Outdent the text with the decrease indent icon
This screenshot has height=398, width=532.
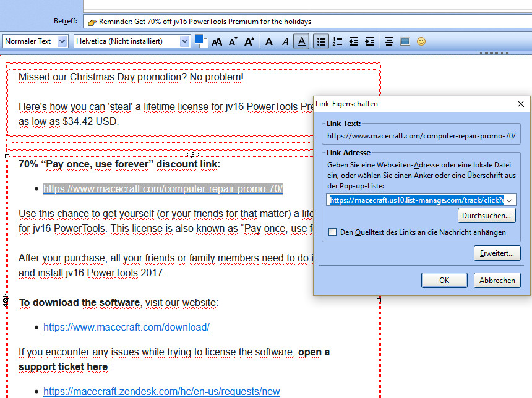click(354, 41)
